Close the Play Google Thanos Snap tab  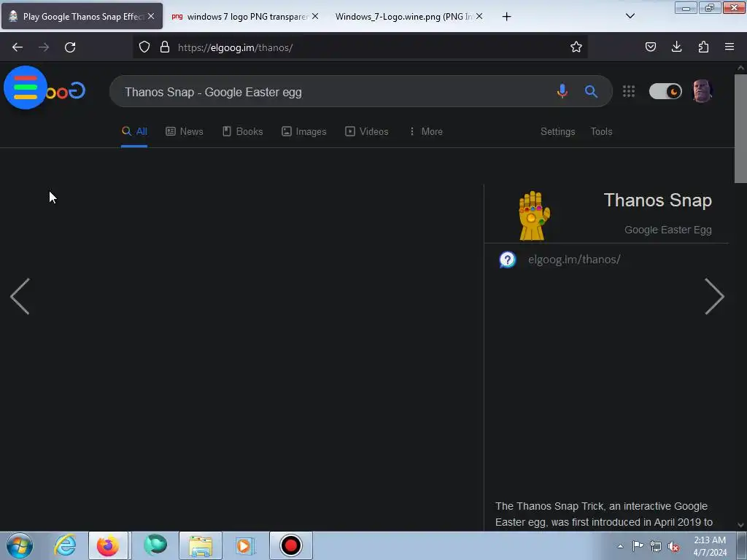coord(151,16)
